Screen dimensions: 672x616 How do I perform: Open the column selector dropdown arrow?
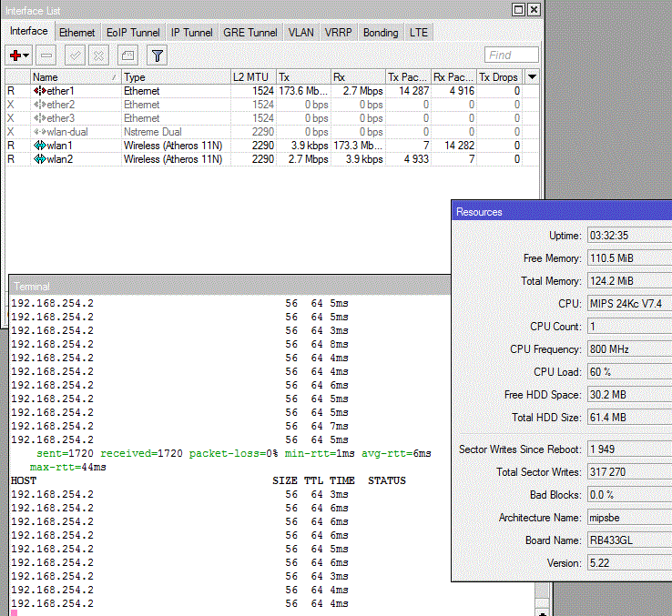pyautogui.click(x=532, y=77)
